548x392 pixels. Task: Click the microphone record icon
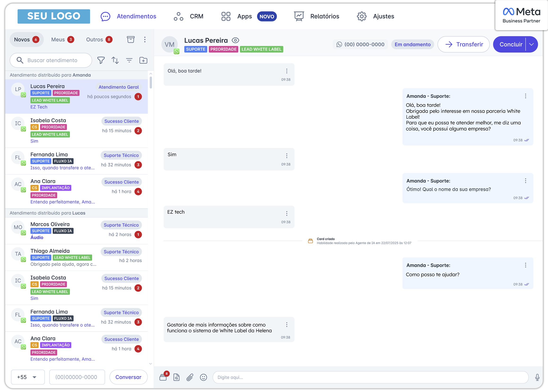537,377
